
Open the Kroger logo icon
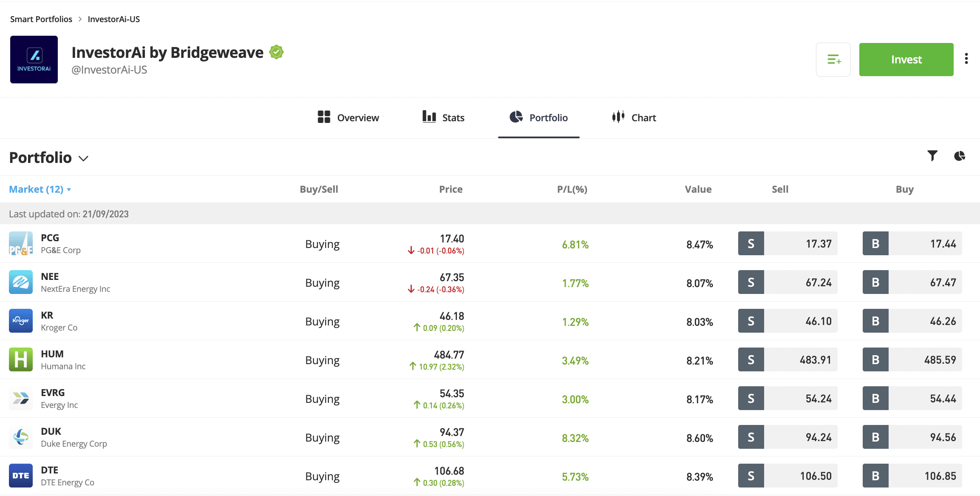pos(21,321)
